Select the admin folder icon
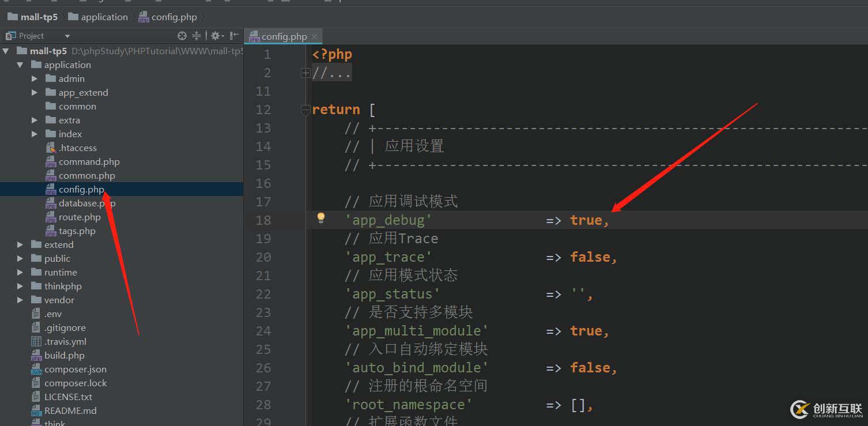This screenshot has height=426, width=868. (50, 78)
